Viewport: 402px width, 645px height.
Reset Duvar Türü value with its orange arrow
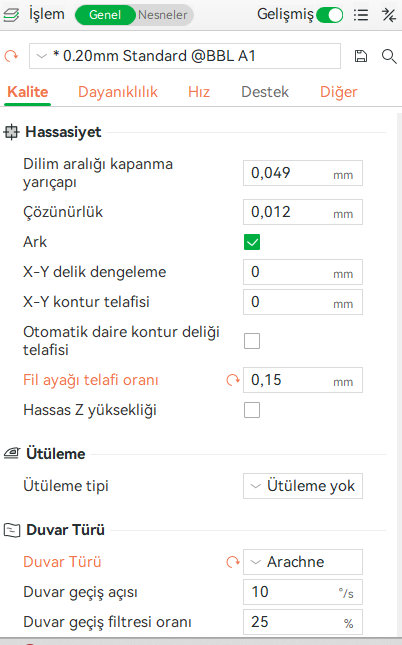[x=233, y=562]
